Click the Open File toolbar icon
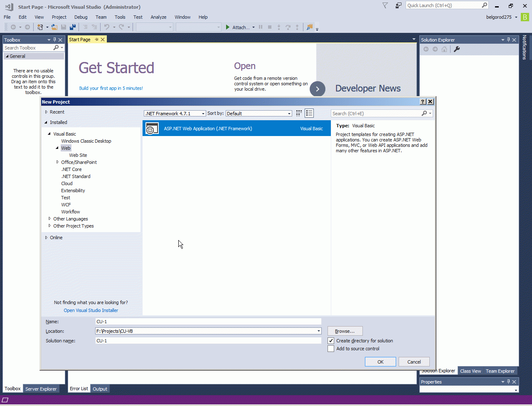 pyautogui.click(x=54, y=27)
